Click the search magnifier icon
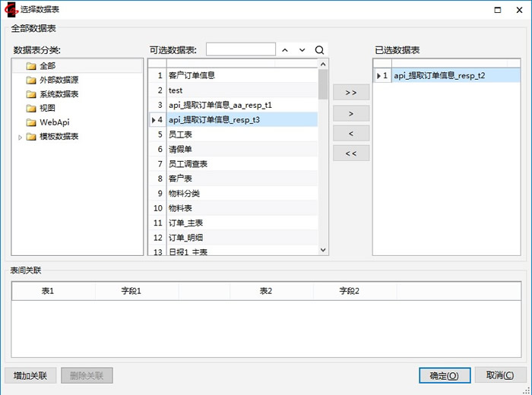Image resolution: width=532 pixels, height=395 pixels. (x=320, y=50)
